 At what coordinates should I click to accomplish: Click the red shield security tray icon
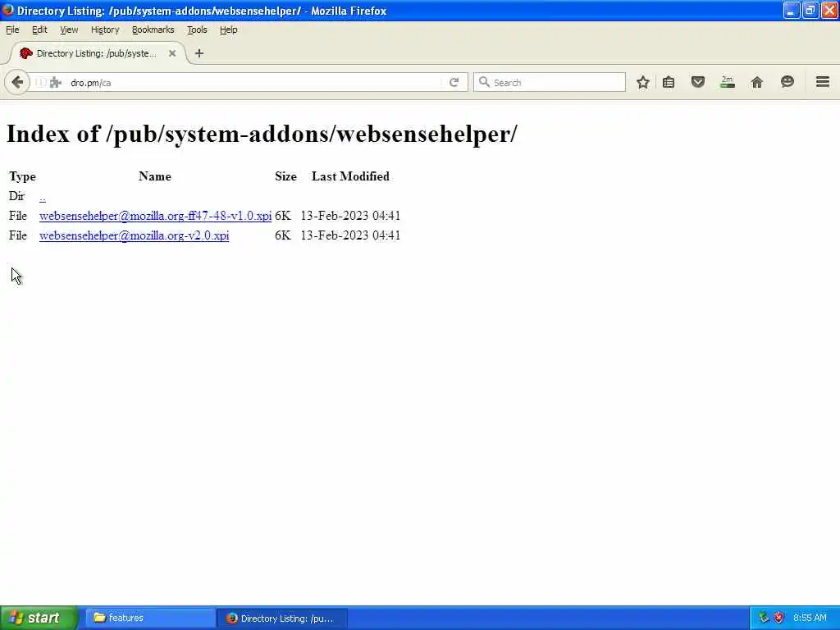click(779, 618)
